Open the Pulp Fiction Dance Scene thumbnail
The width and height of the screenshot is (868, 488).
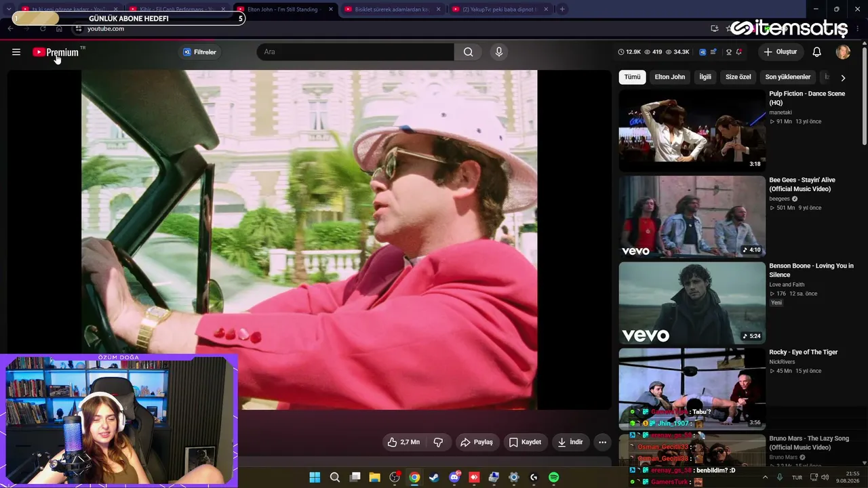pyautogui.click(x=692, y=131)
